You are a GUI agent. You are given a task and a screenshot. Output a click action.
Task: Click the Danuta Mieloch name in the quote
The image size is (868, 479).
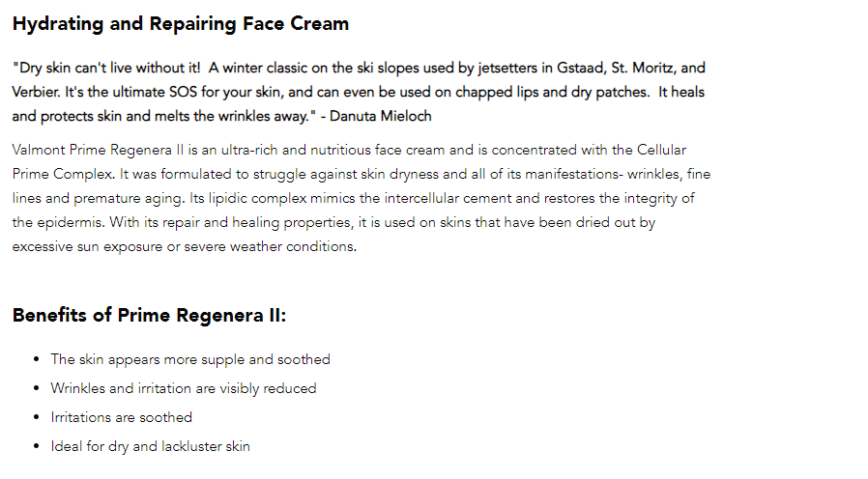(x=380, y=116)
